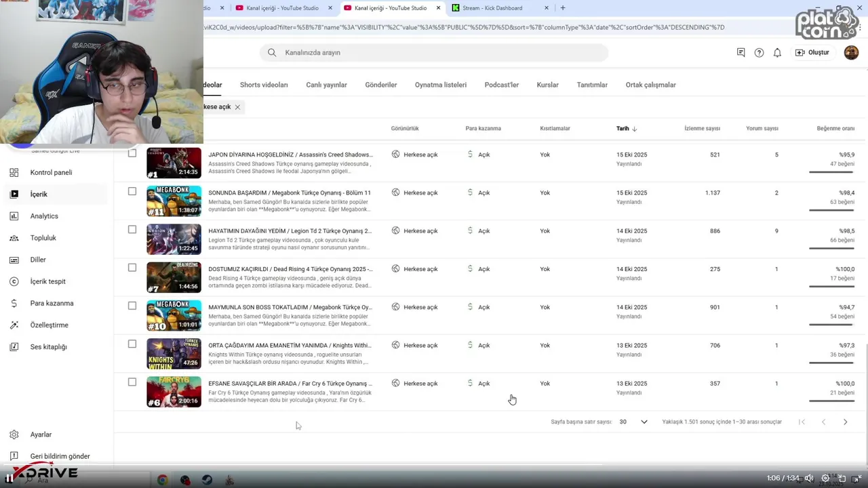This screenshot has height=488, width=868.
Task: Open Ses kitaplığı in the sidebar
Action: 48,346
